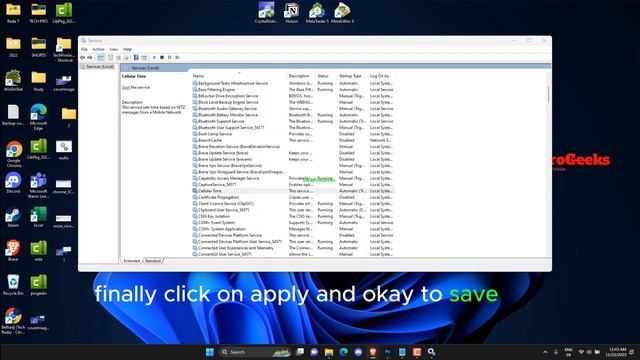This screenshot has height=360, width=640.
Task: Select Capability Access Manager Service
Action: coord(292,178)
